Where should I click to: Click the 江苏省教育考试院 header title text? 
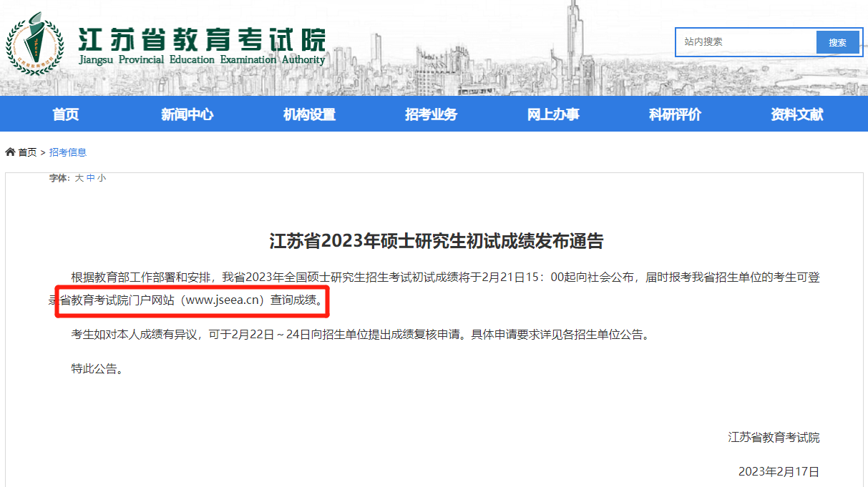[x=201, y=39]
